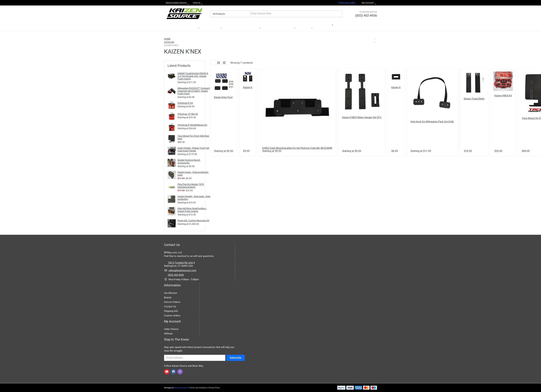
Task: Open Hub Hook for Milwaukee Pack Out Dolly
Action: click(x=432, y=122)
